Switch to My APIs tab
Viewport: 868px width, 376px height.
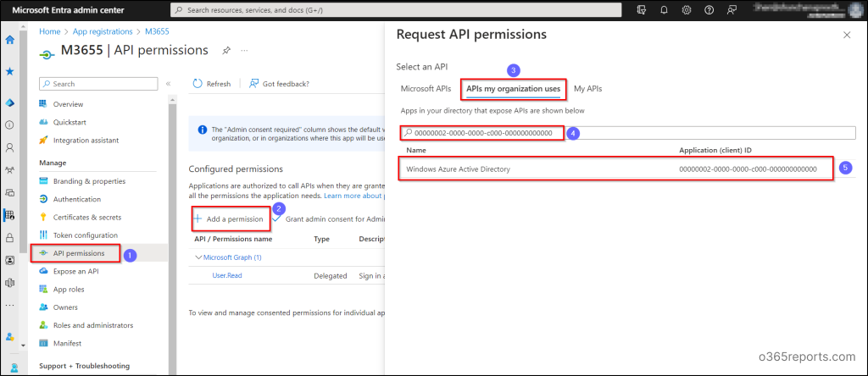[x=588, y=88]
